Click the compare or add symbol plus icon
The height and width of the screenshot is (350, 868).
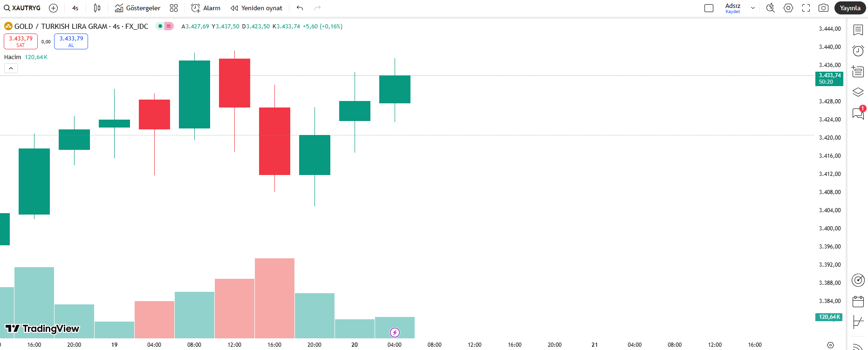click(x=54, y=8)
